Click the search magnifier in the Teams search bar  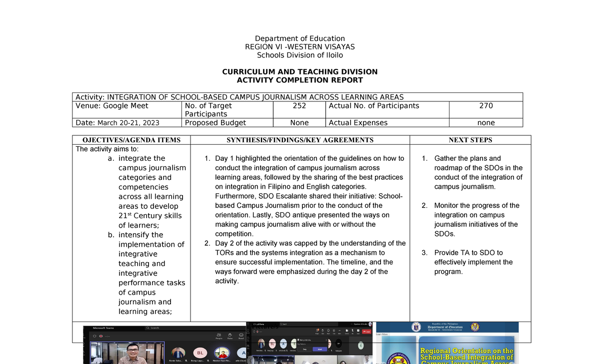pyautogui.click(x=147, y=328)
